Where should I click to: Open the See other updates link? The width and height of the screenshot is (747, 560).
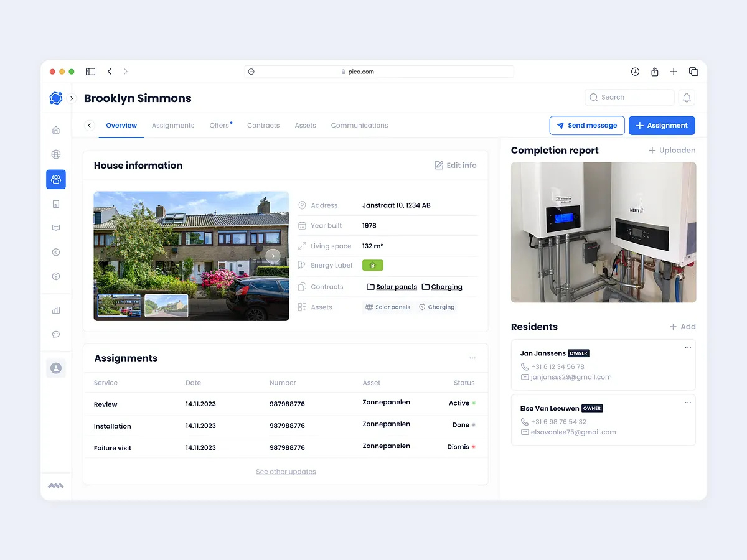click(x=286, y=471)
